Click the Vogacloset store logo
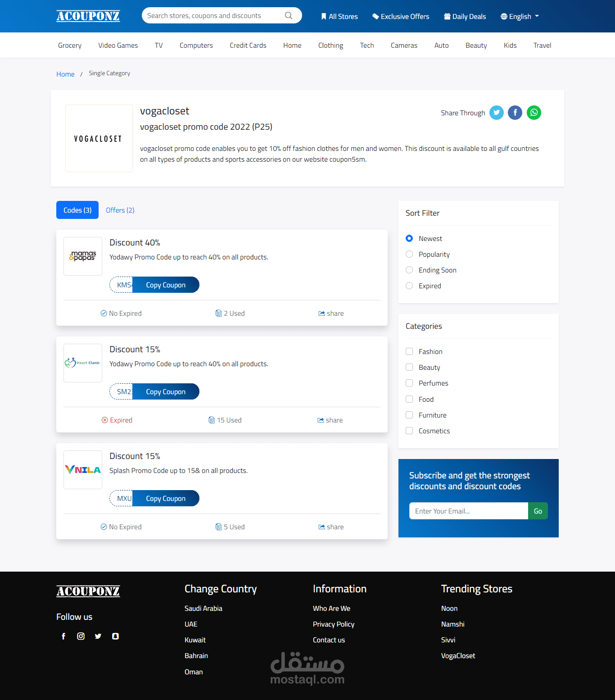 (99, 138)
